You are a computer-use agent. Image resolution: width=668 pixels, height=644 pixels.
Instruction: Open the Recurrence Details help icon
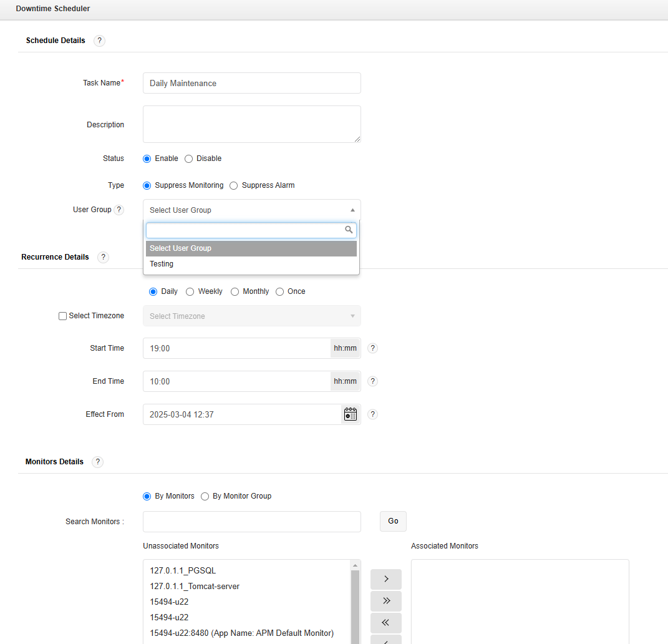tap(103, 256)
